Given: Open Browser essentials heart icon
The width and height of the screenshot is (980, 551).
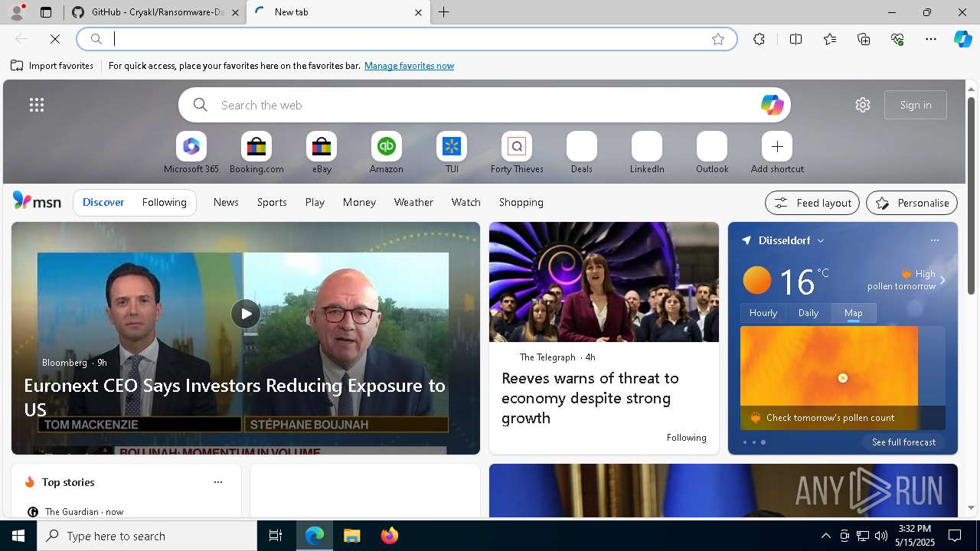Looking at the screenshot, I should tap(897, 39).
